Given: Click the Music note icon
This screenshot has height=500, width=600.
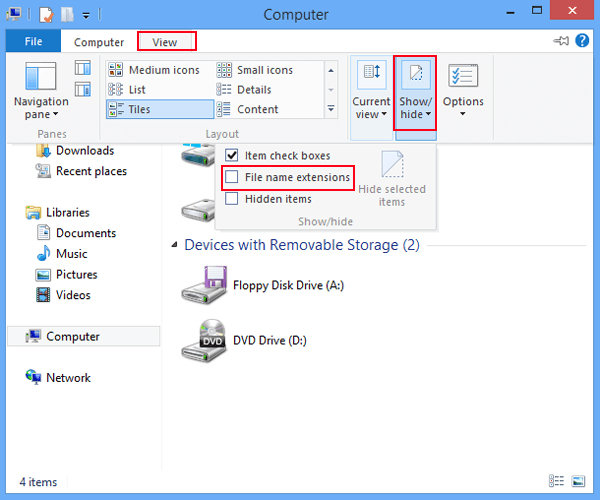Looking at the screenshot, I should tap(43, 253).
